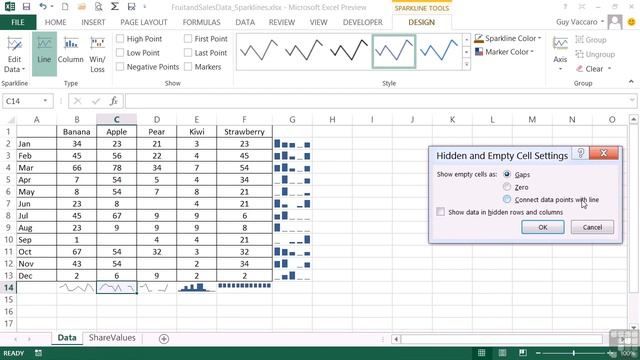Screen dimensions: 640x360
Task: Click the dialog help question mark
Action: coord(580,153)
